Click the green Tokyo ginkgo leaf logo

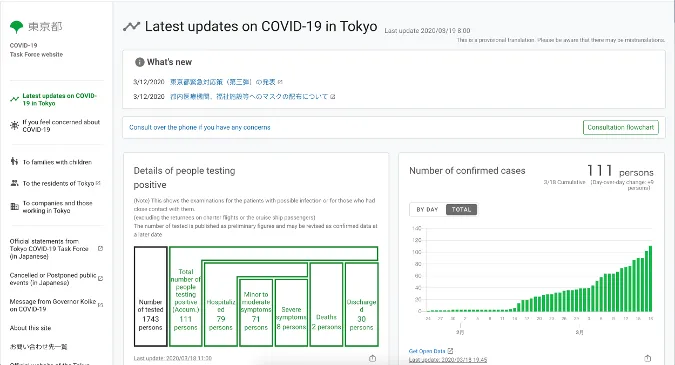point(16,27)
